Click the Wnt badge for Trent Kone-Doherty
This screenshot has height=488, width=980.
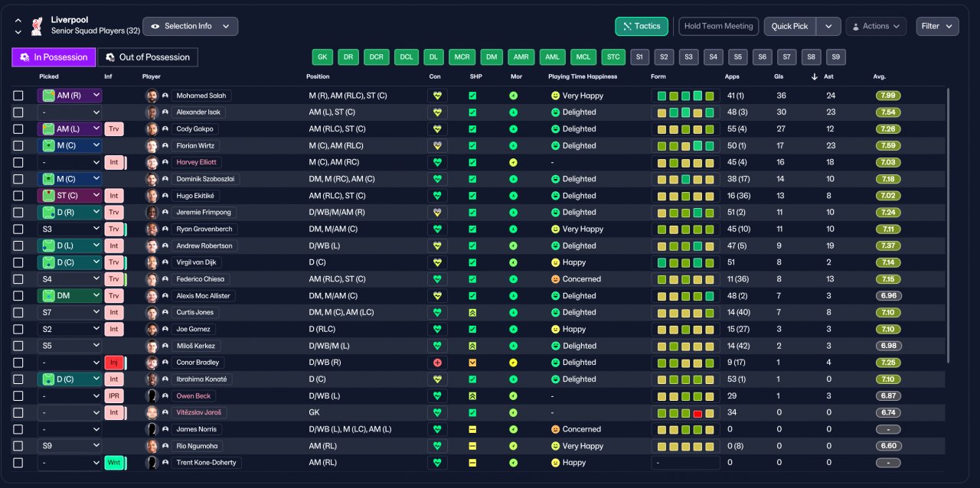(x=114, y=463)
